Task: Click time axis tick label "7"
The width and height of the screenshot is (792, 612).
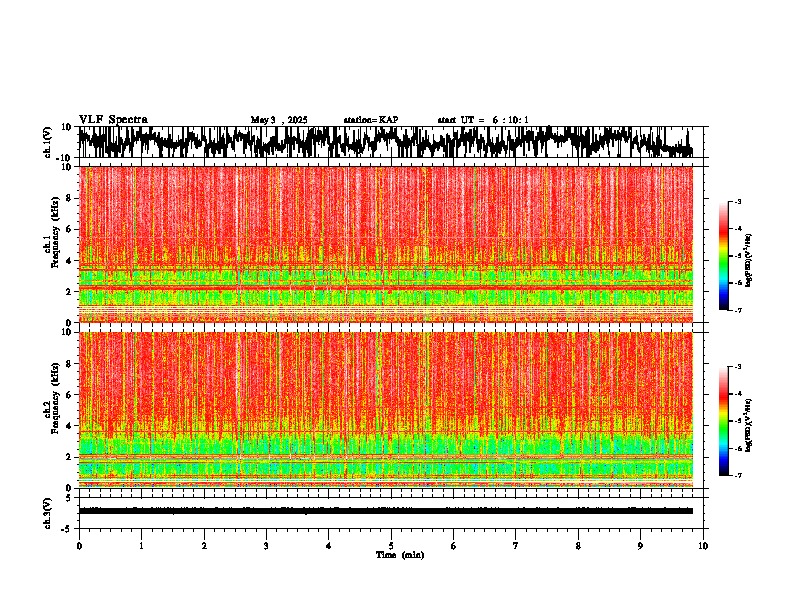Action: pyautogui.click(x=516, y=546)
